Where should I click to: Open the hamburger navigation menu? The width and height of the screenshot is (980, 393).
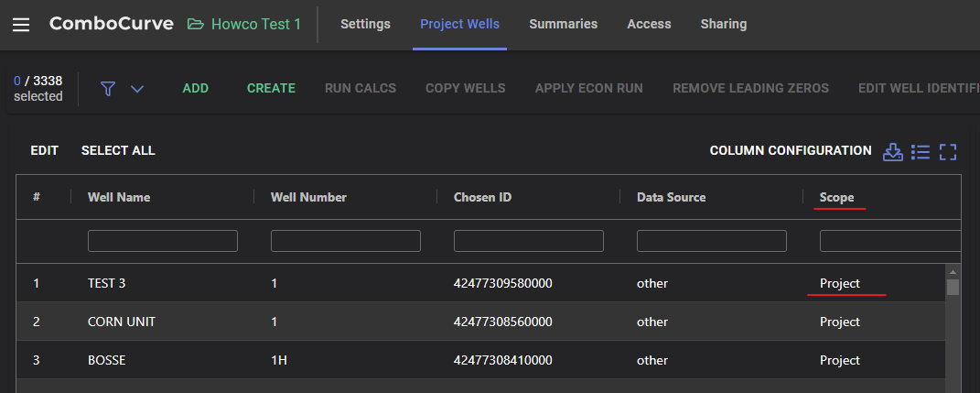[21, 25]
